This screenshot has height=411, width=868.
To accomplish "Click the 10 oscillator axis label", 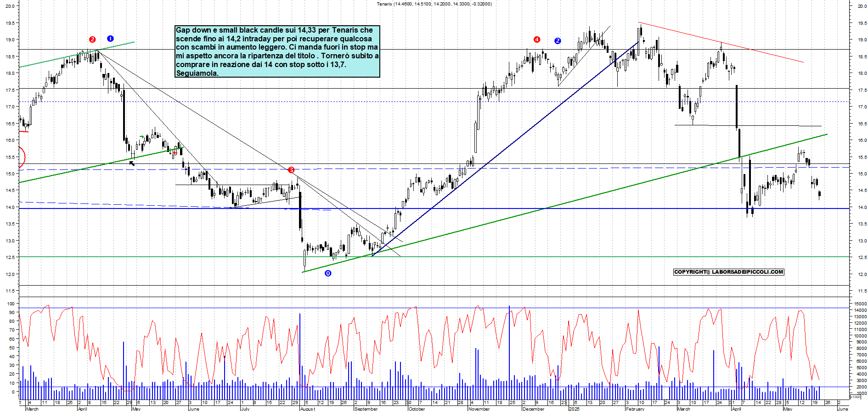I will point(12,383).
